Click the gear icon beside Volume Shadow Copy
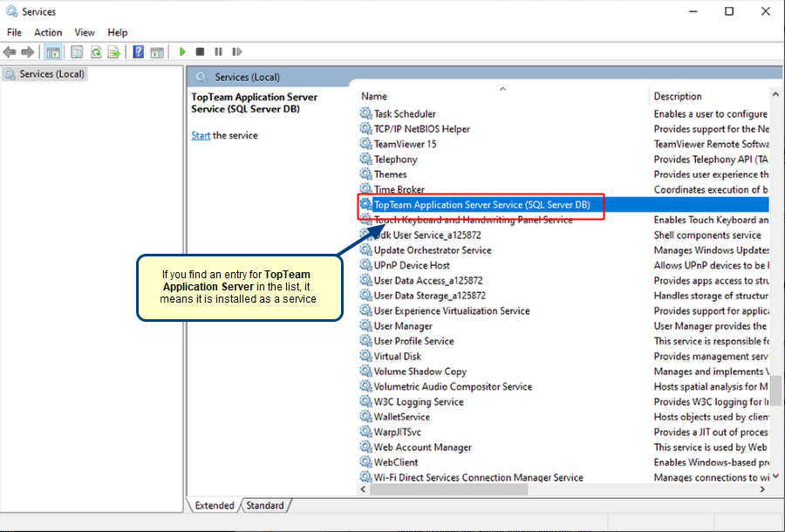785x532 pixels. click(x=366, y=372)
